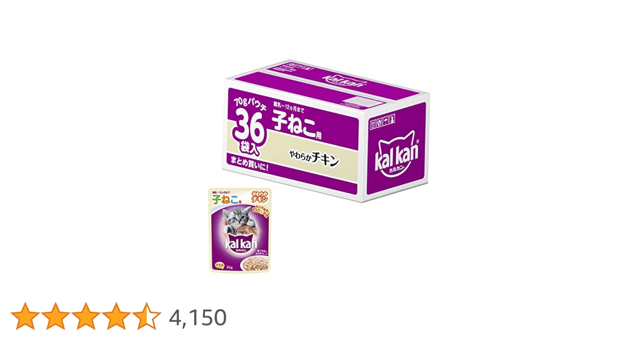
Task: Click the Kal Kan logo on the pouch
Action: point(241,245)
